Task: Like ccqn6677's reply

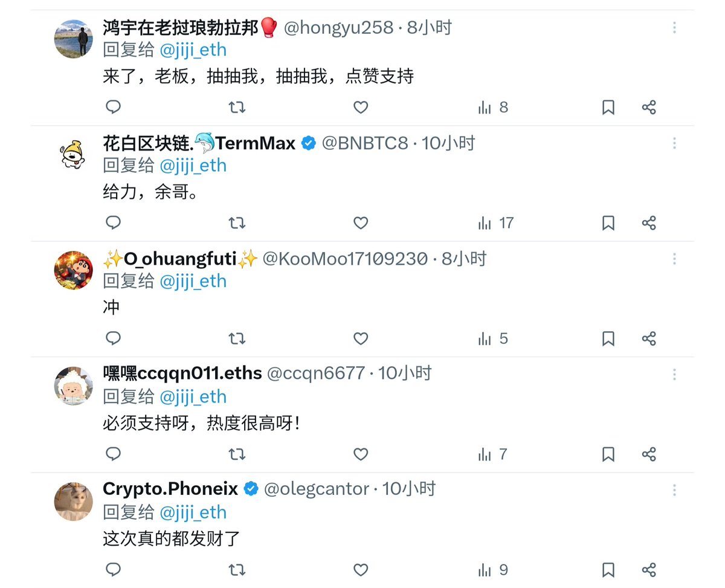Action: click(361, 454)
